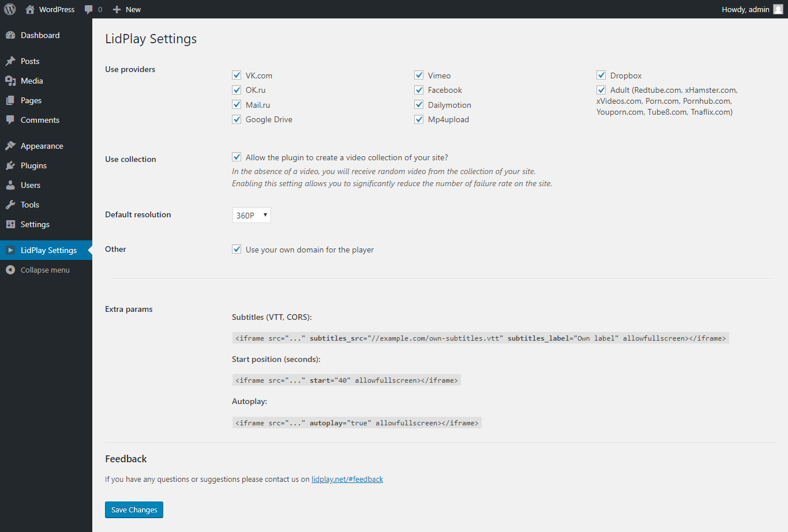Click the Pages icon in sidebar

10,100
